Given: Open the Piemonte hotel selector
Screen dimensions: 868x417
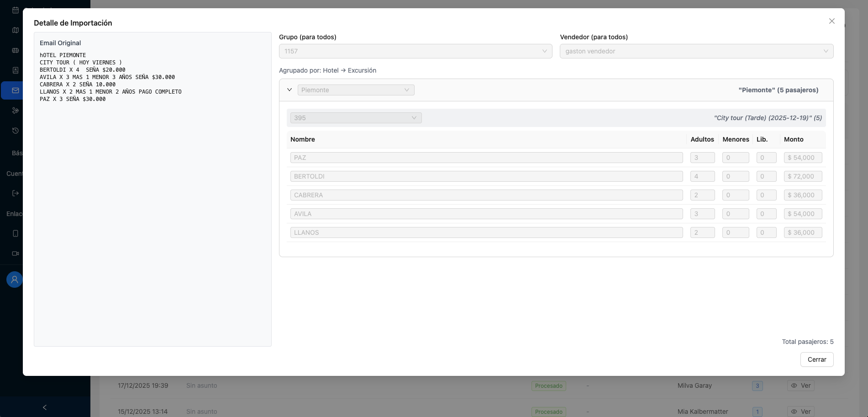Looking at the screenshot, I should tap(356, 90).
